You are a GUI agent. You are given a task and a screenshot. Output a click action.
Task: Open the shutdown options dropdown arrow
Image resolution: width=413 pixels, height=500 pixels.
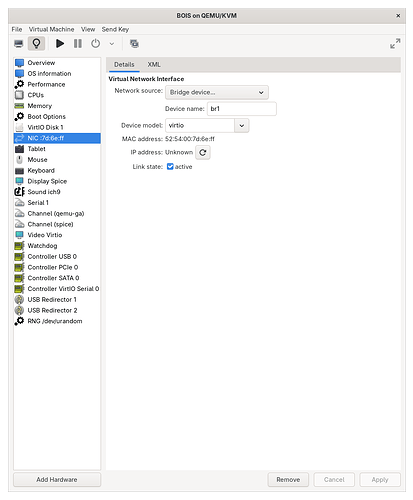(112, 44)
